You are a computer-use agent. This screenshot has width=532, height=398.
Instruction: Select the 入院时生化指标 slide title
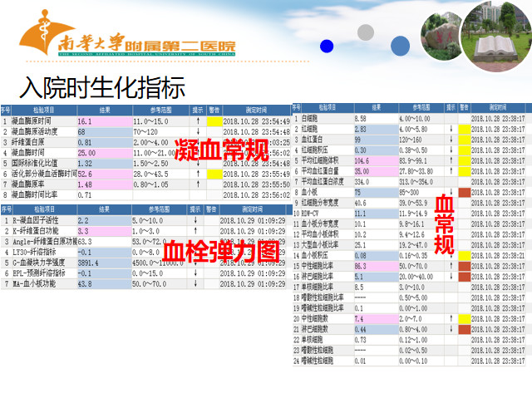coord(102,87)
